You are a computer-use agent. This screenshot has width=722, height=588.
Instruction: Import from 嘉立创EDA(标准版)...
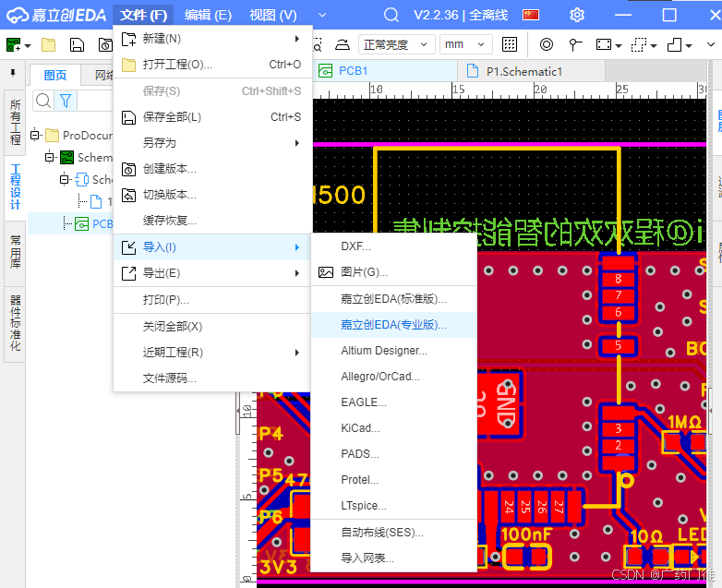393,299
